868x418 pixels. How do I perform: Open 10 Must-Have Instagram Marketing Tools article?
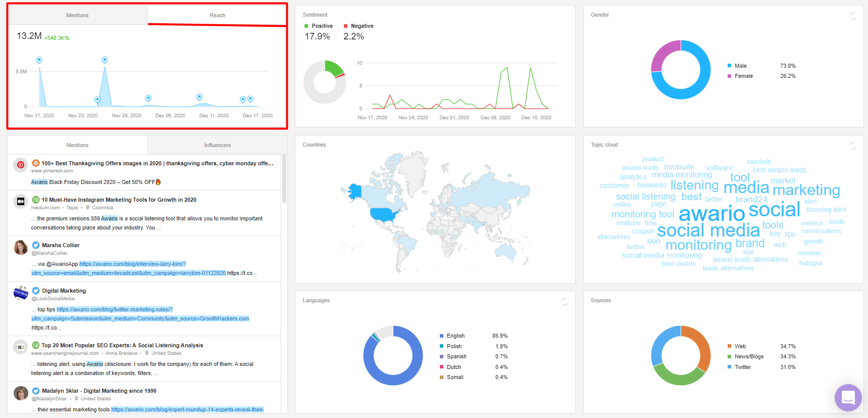(x=119, y=200)
